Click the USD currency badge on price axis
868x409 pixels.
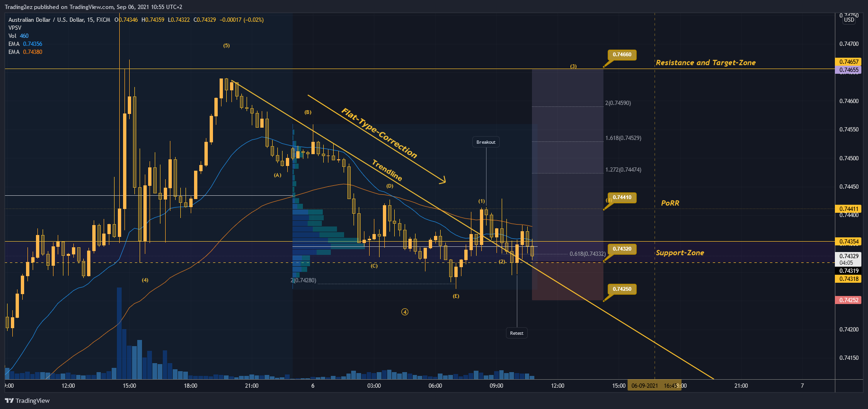850,19
